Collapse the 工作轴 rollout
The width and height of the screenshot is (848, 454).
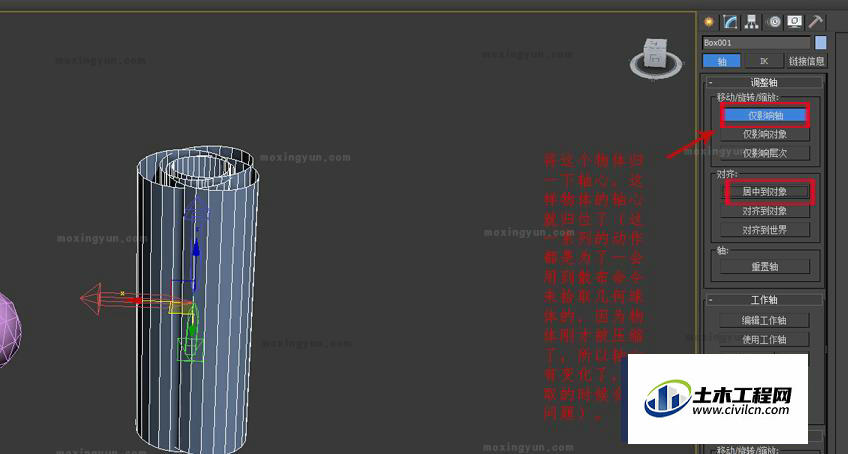point(764,299)
